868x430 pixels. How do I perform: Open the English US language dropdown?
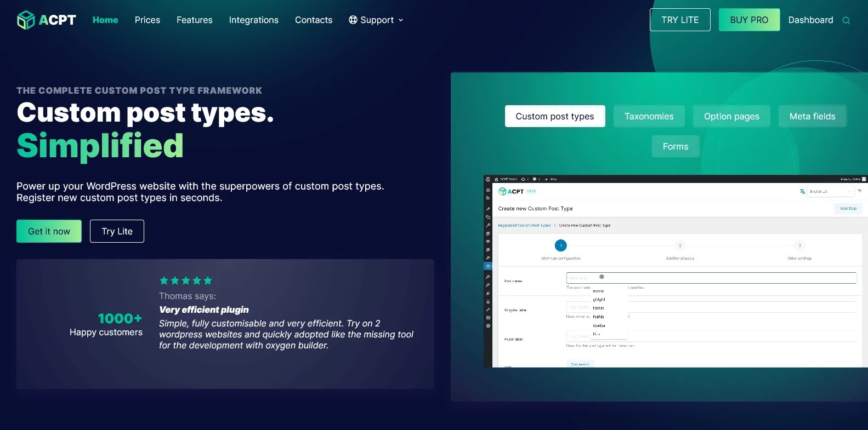pos(831,191)
